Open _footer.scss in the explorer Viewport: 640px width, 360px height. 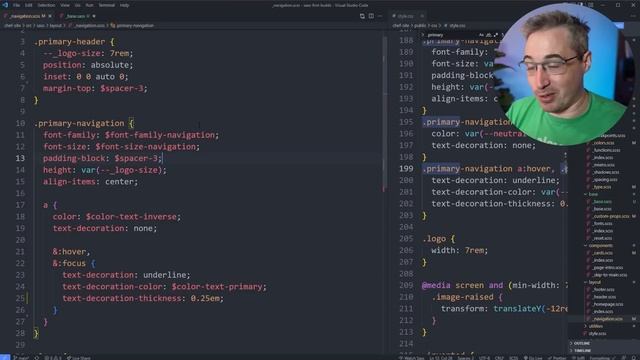[x=604, y=290]
